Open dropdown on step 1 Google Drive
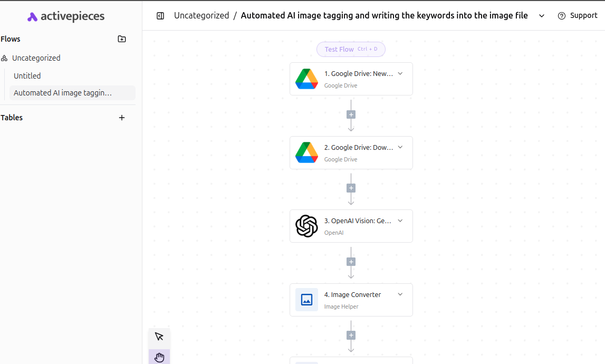The image size is (605, 364). point(400,74)
